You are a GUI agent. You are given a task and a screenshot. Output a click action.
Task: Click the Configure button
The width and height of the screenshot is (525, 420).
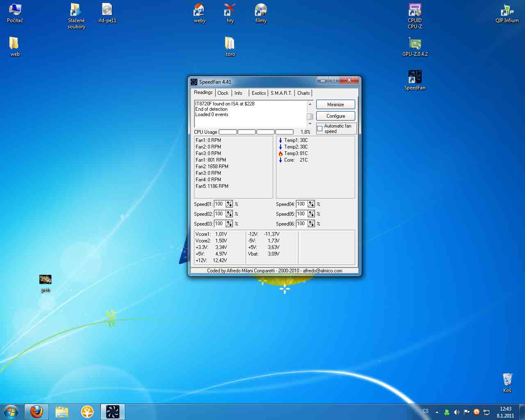[x=336, y=116]
